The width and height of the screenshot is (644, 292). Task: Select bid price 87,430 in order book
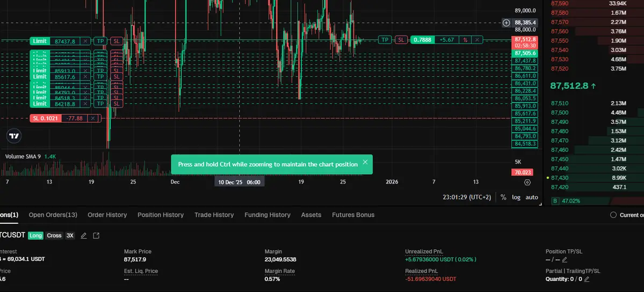[x=560, y=177]
